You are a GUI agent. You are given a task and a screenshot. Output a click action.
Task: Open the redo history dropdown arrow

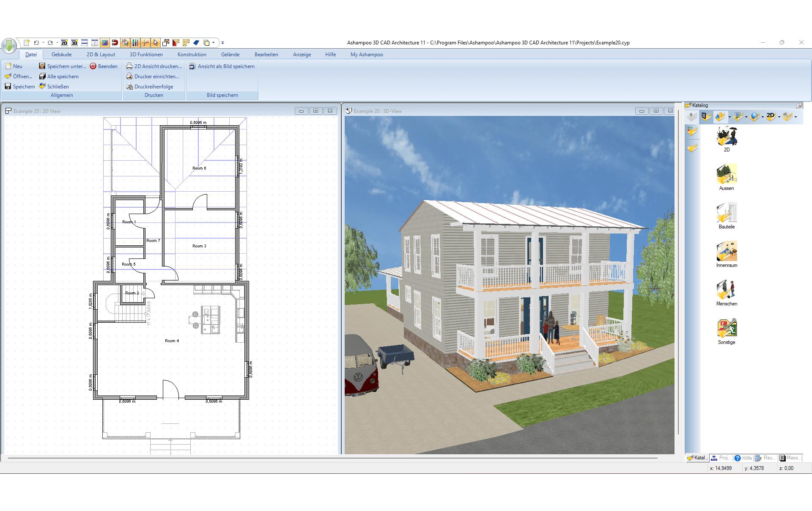click(x=57, y=43)
